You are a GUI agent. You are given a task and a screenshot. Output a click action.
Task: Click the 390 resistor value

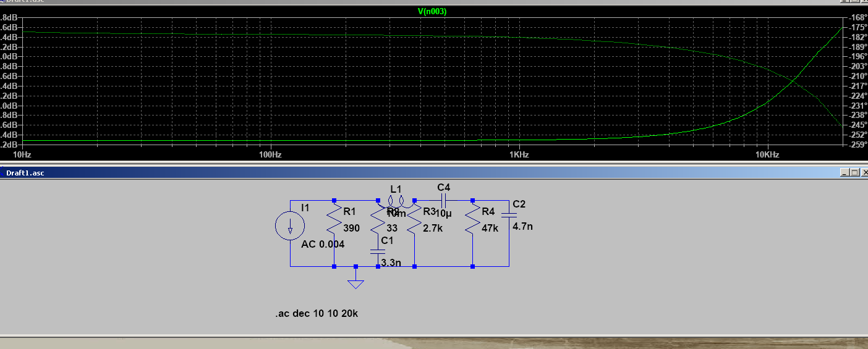[x=351, y=228]
